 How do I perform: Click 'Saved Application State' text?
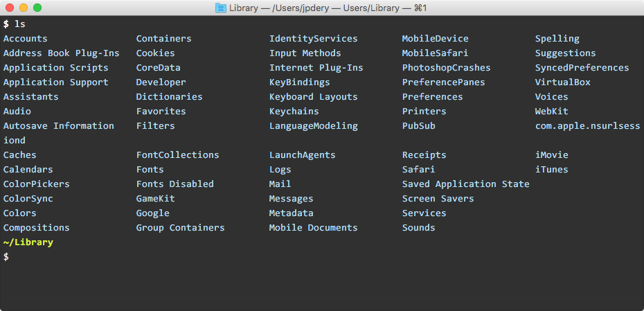pos(465,184)
